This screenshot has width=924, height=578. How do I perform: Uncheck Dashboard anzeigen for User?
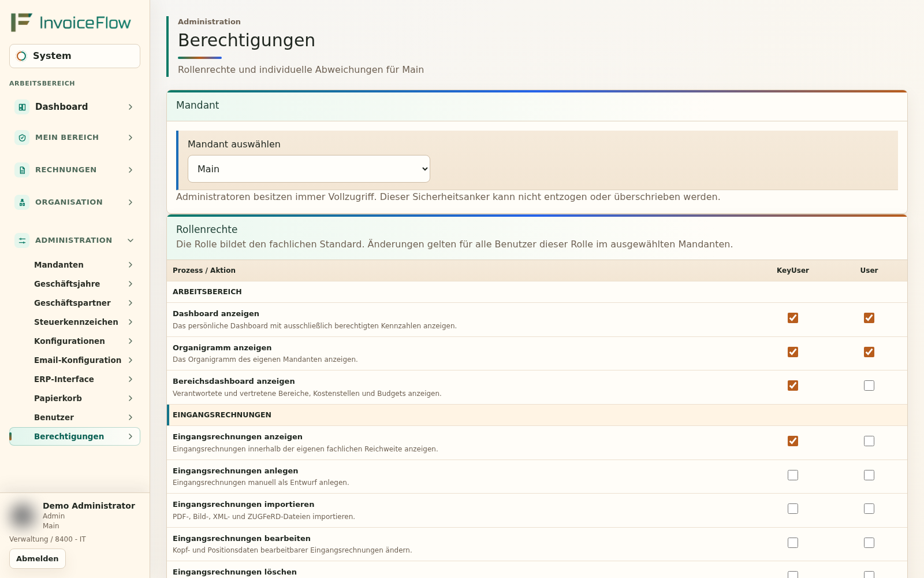coord(869,318)
